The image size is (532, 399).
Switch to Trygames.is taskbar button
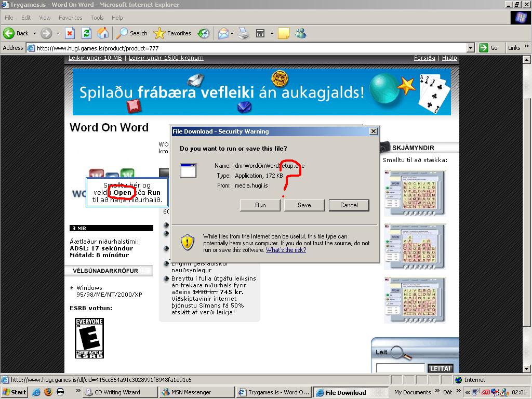pyautogui.click(x=273, y=392)
